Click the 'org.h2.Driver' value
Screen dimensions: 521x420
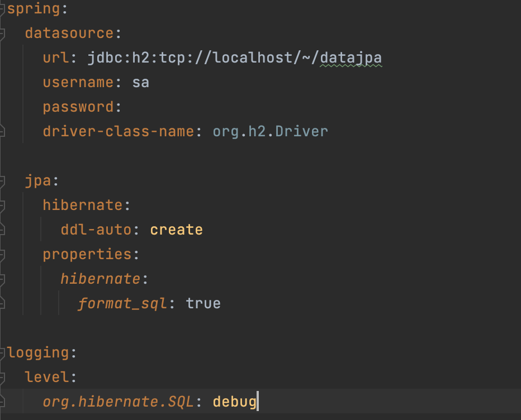pyautogui.click(x=270, y=132)
